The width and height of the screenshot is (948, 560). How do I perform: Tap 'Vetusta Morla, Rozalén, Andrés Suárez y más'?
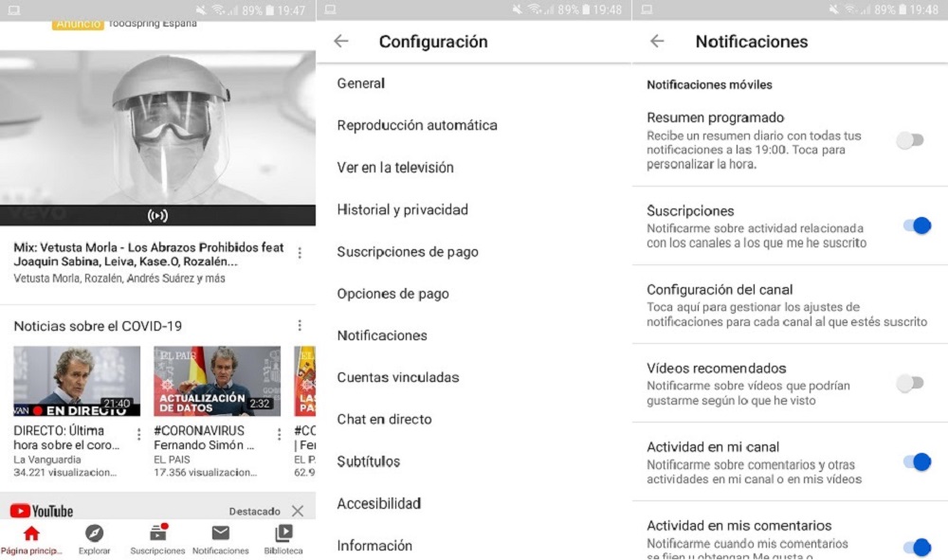click(119, 279)
